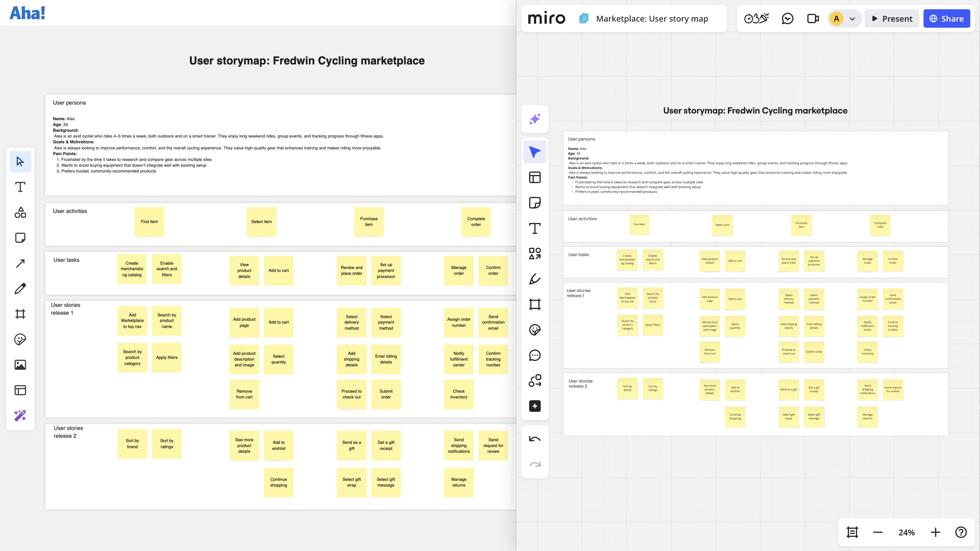Open the Miro templates tool
Viewport: 980px width, 551px height.
coord(534,177)
